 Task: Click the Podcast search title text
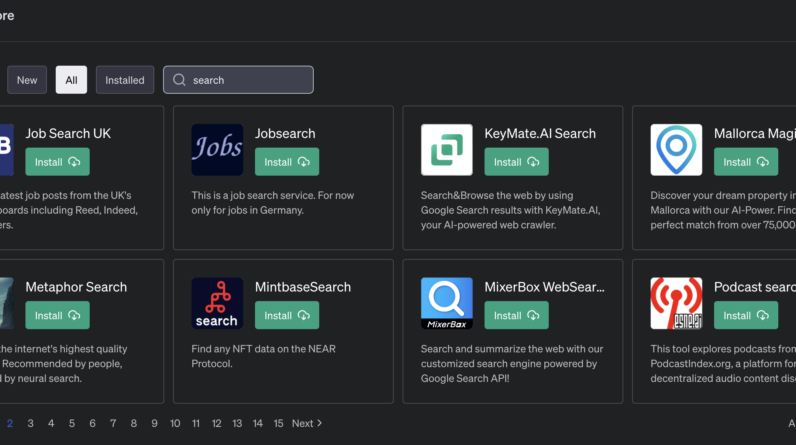pyautogui.click(x=755, y=287)
